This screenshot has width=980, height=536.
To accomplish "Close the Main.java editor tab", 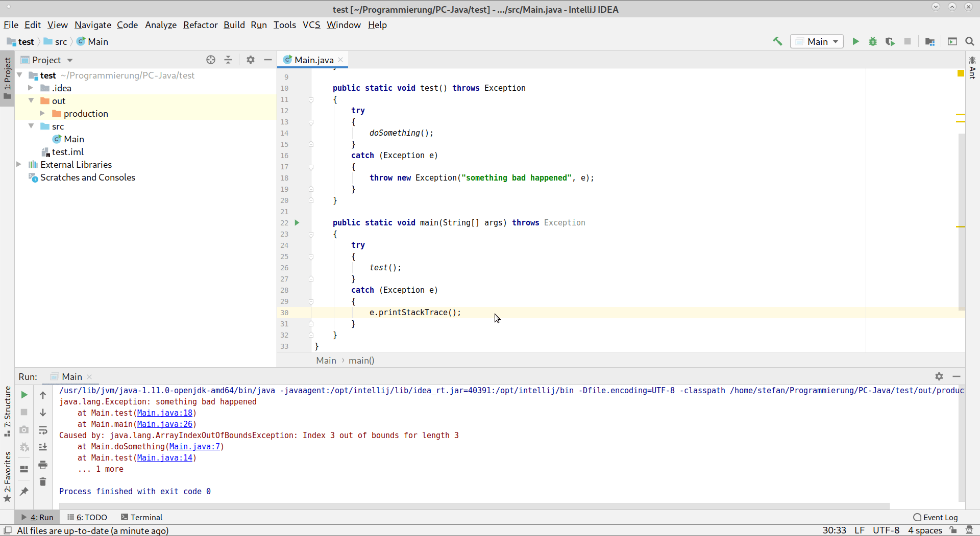I will point(340,60).
